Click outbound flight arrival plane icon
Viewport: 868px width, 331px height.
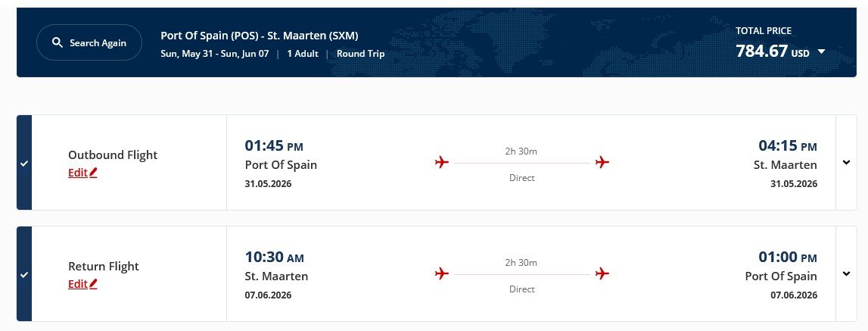pos(602,162)
